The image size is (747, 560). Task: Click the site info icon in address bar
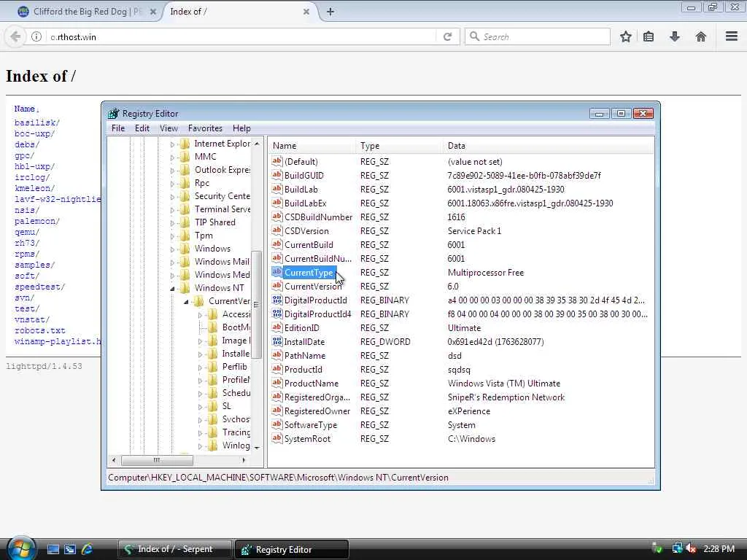[x=36, y=36]
